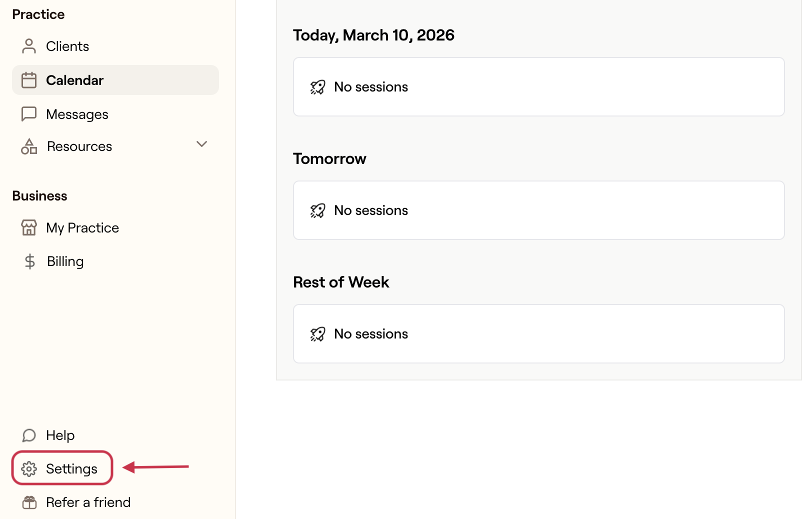Click the Rest of Week rocket icon
The width and height of the screenshot is (812, 519).
(x=317, y=334)
